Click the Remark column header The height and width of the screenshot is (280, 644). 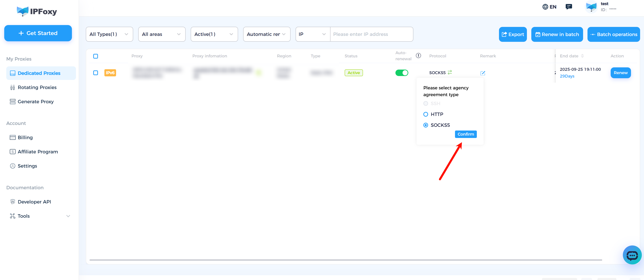488,56
